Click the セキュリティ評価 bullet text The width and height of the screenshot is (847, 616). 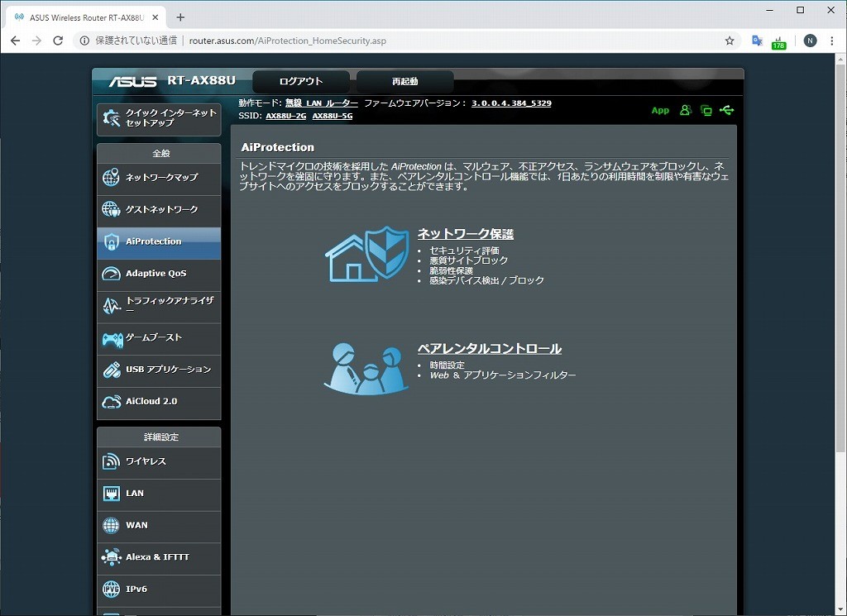[464, 251]
